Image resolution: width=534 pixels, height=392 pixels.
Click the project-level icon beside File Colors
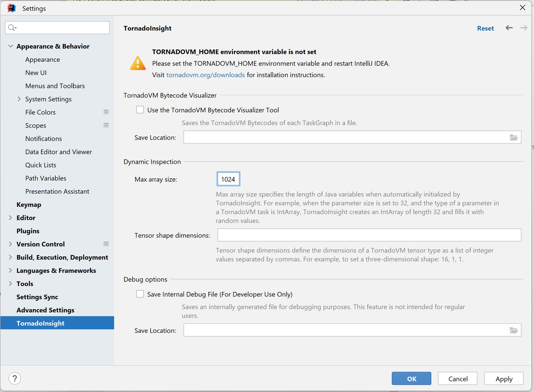click(106, 112)
